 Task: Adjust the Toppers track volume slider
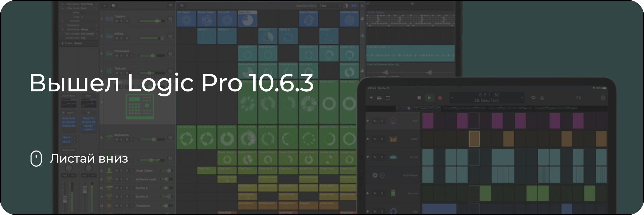(152, 21)
